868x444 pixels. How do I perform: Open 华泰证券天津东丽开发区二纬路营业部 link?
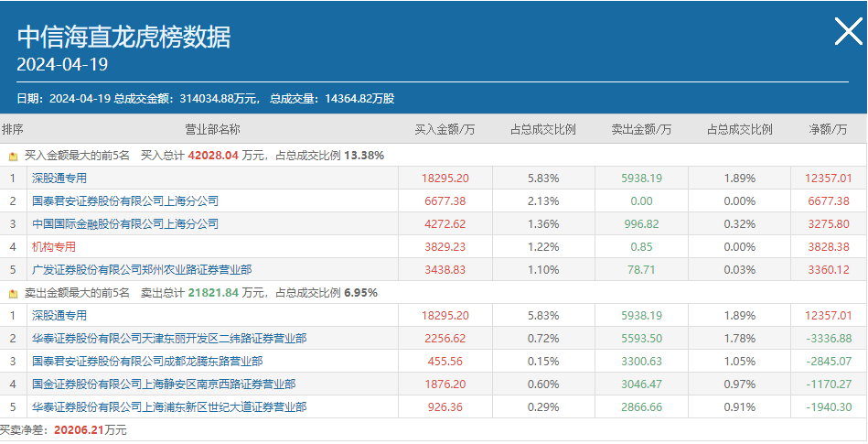169,338
